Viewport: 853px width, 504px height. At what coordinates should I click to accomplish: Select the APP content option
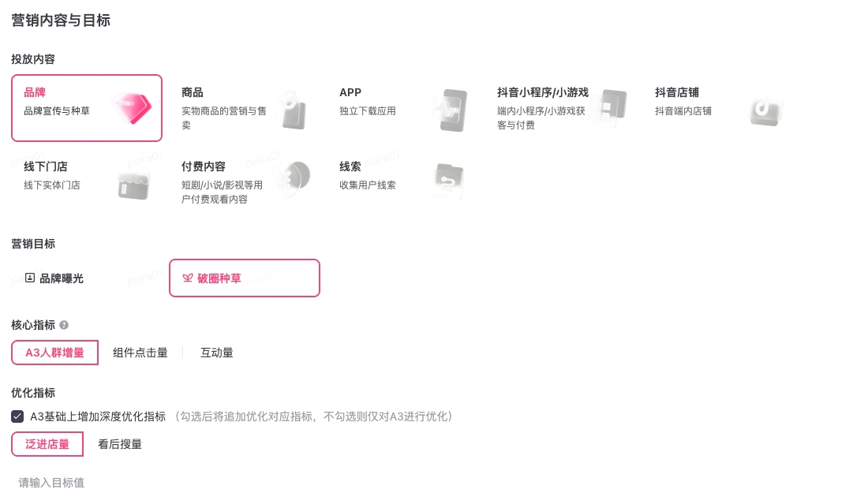click(x=402, y=108)
